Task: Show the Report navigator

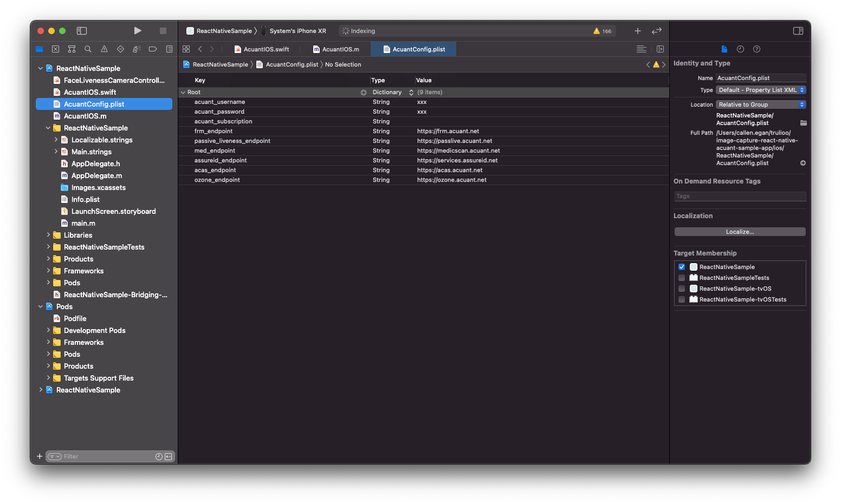Action: (169, 49)
